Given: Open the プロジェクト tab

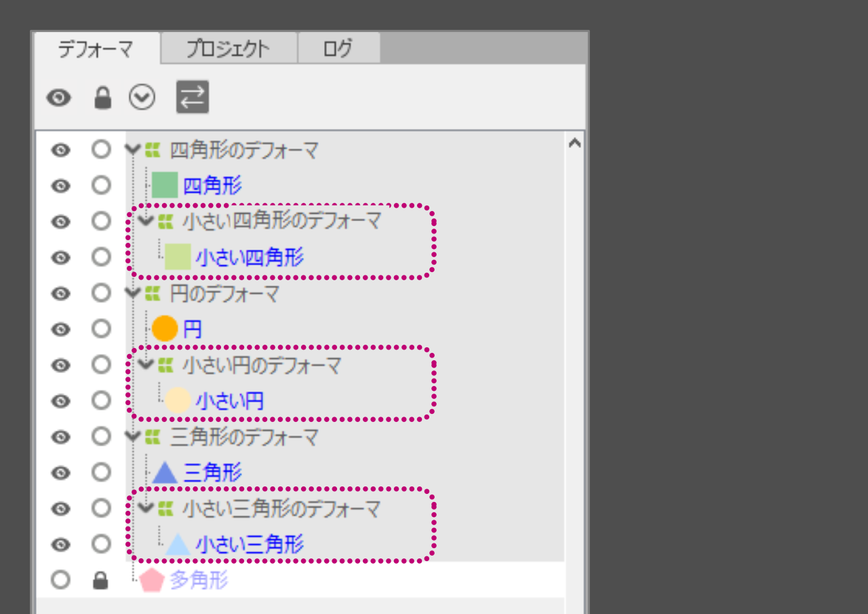Looking at the screenshot, I should [x=229, y=49].
